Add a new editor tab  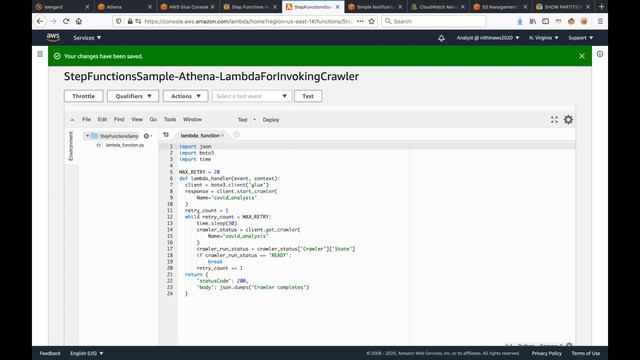coord(236,135)
